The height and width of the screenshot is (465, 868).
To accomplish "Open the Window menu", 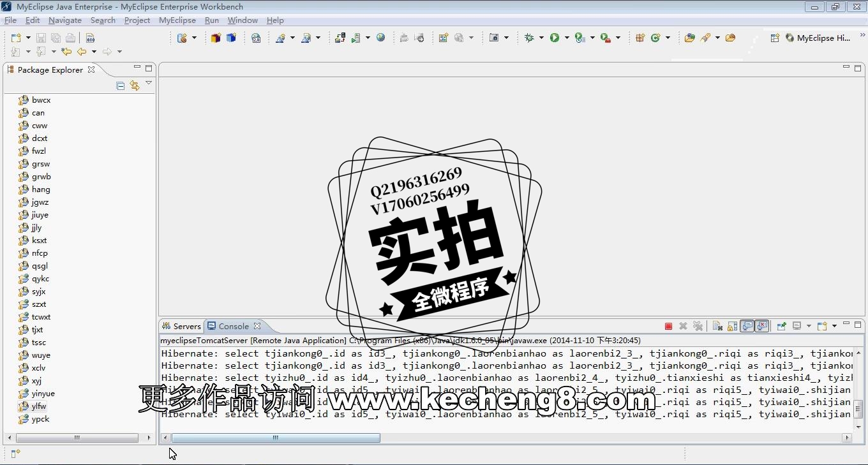I will (x=243, y=20).
